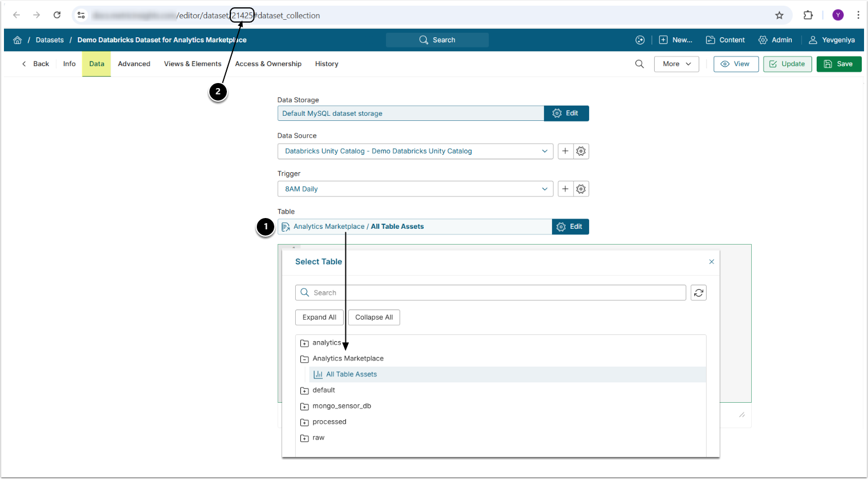Click Collapse All in table tree
This screenshot has width=868, height=479.
pyautogui.click(x=374, y=317)
